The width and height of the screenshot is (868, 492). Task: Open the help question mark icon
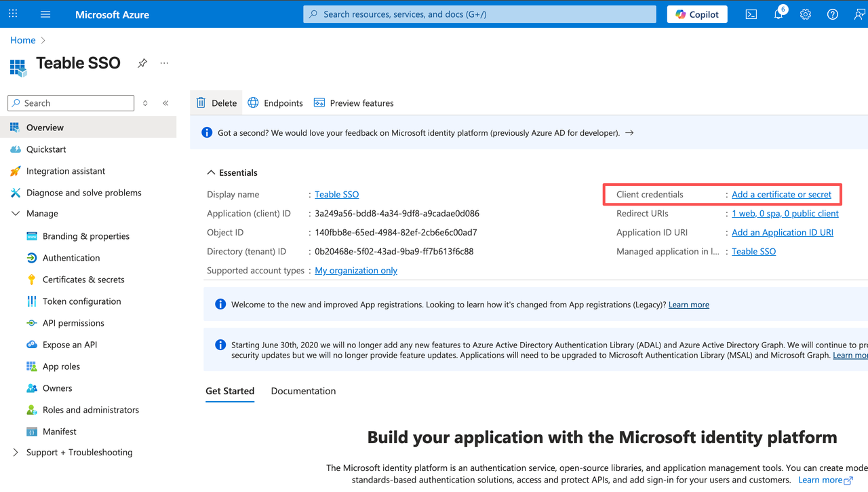[x=833, y=14]
